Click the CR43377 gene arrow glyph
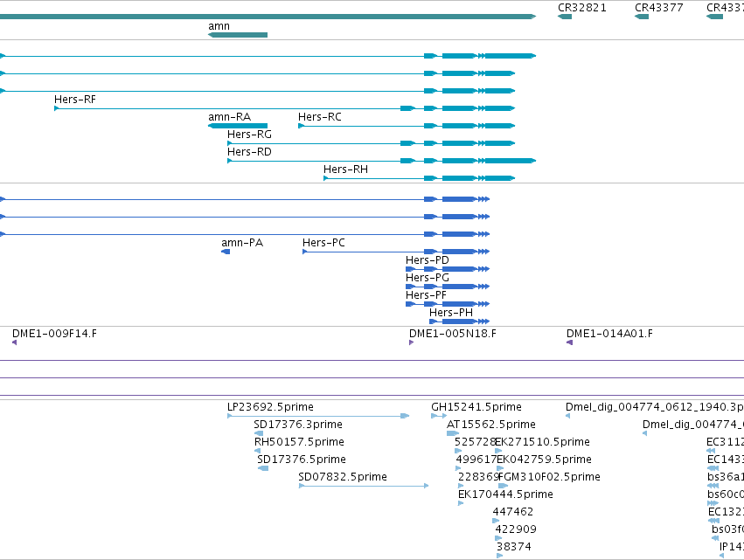 click(642, 17)
